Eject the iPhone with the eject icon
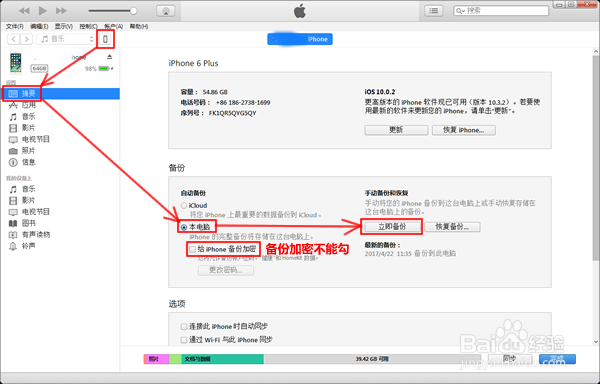 point(110,57)
